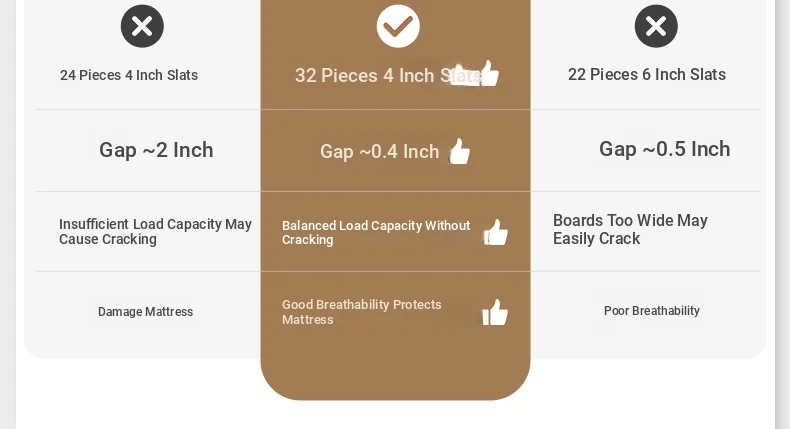790x429 pixels.
Task: Click the thumbs-up beside 32 Pieces 4 Inch Slats
Action: click(487, 73)
